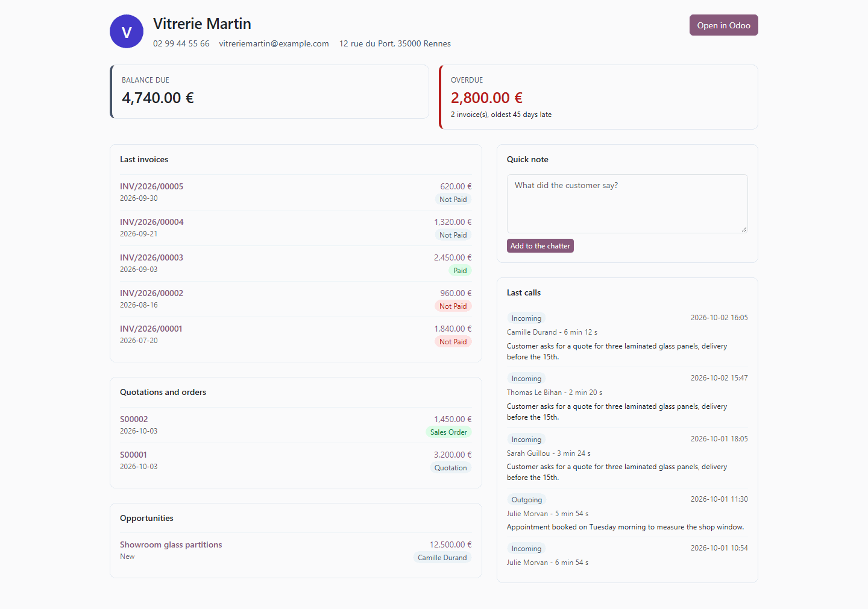Click 'Julie Morvan - 6 min 54 s'

click(x=547, y=563)
